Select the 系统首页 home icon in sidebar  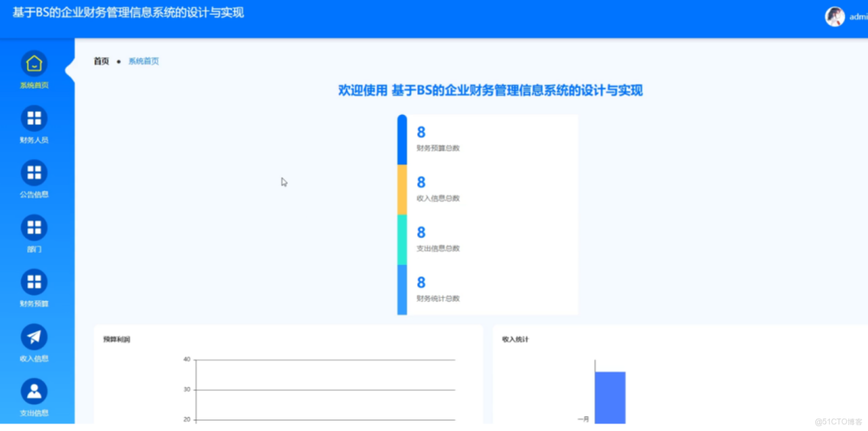[33, 64]
